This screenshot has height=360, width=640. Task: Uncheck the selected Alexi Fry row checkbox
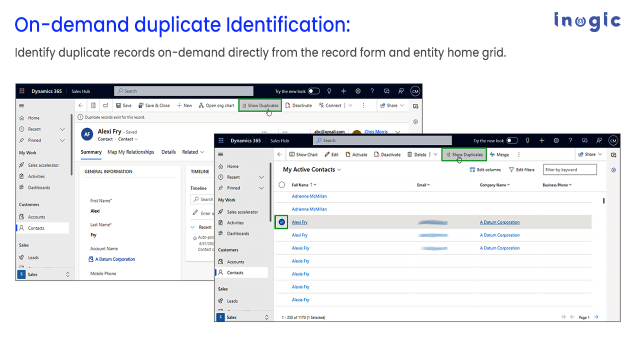pos(282,222)
